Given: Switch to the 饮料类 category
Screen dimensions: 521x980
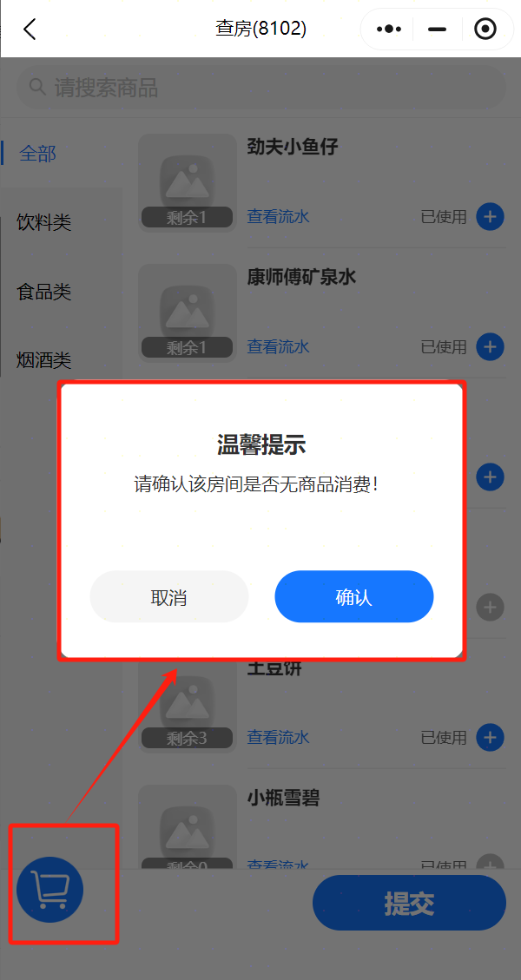Looking at the screenshot, I should point(44,222).
